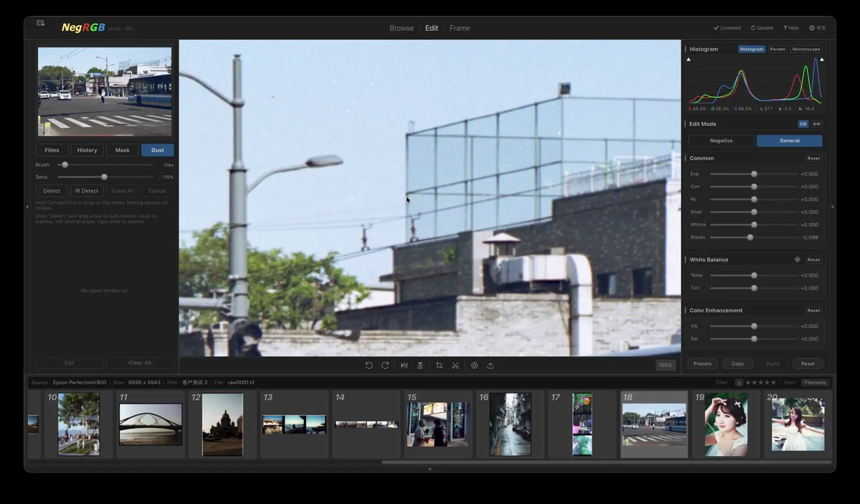Screen dimensions: 860x504
Task: Collapse the filmstrip with bottom arrow
Action: tap(429, 469)
